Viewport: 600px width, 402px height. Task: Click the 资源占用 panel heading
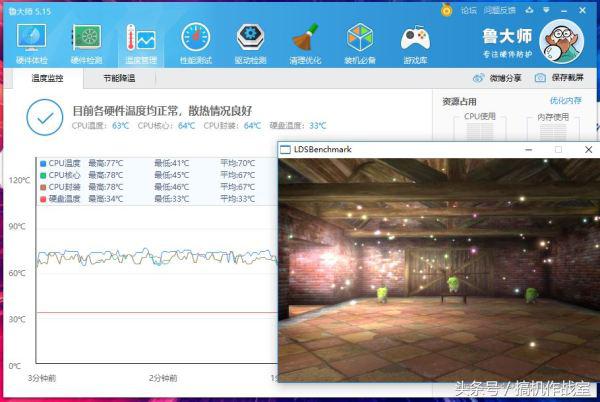coord(459,102)
